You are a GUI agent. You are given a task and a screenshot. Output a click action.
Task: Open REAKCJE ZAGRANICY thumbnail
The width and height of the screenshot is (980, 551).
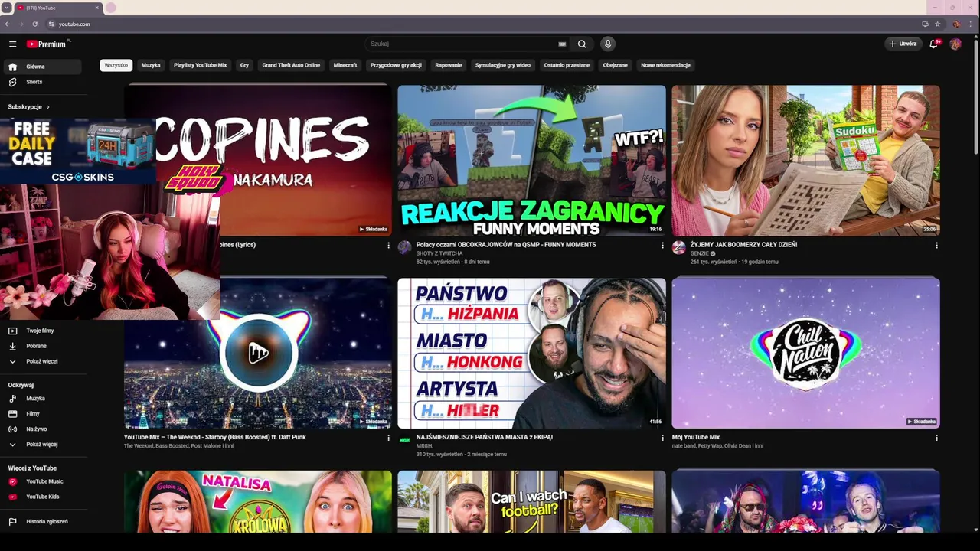click(531, 160)
